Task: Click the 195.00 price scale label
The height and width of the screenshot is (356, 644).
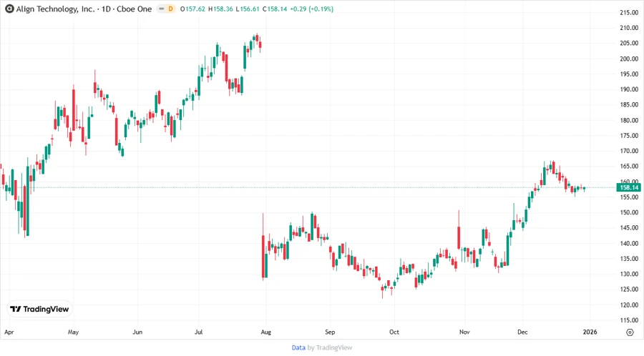Action: (629, 74)
